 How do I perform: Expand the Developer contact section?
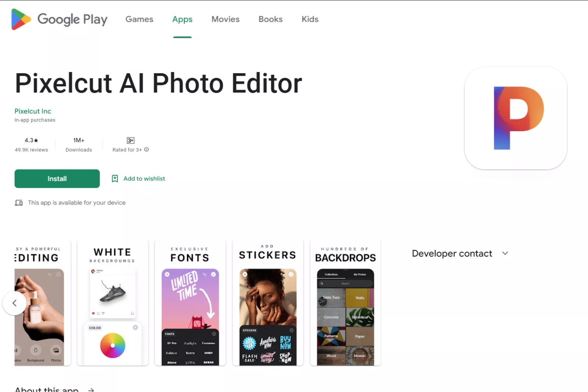click(x=460, y=253)
